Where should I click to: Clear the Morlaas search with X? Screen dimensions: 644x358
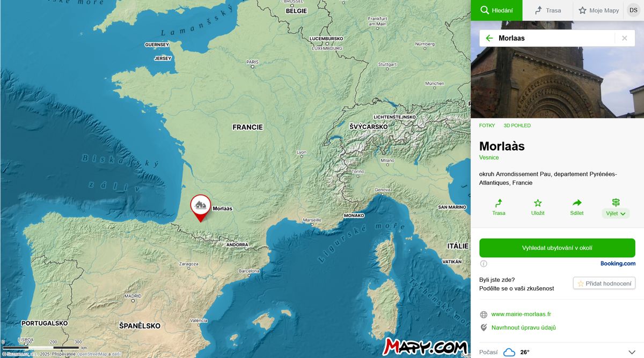624,38
